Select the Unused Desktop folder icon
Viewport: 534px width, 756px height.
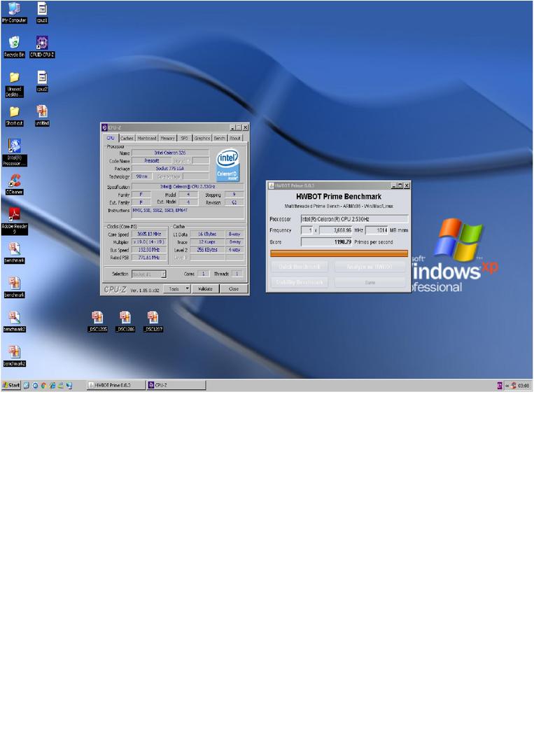14,85
